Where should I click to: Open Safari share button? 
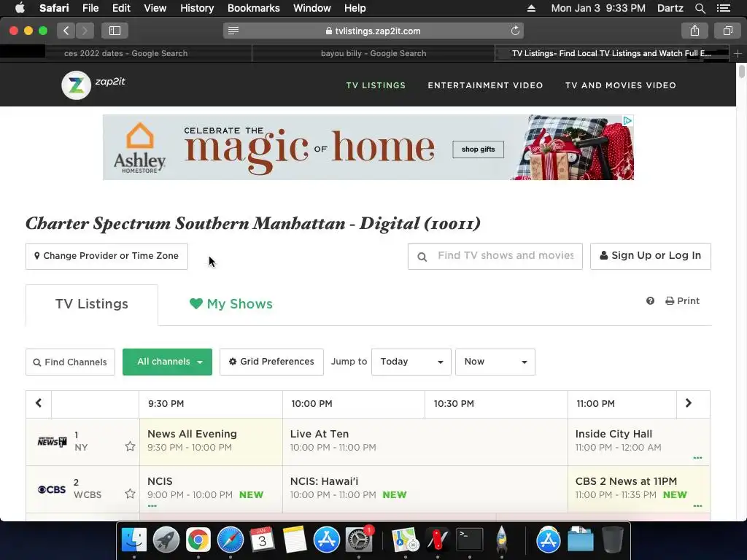tap(694, 31)
